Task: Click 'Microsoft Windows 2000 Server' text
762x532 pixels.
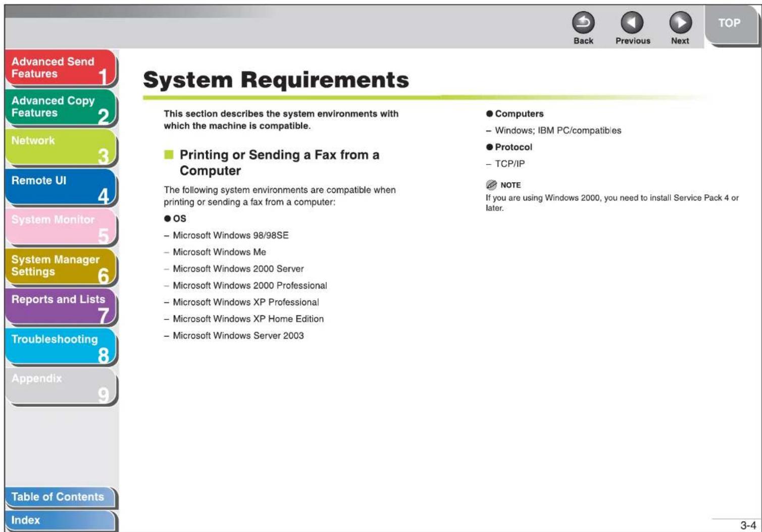Action: [x=238, y=269]
